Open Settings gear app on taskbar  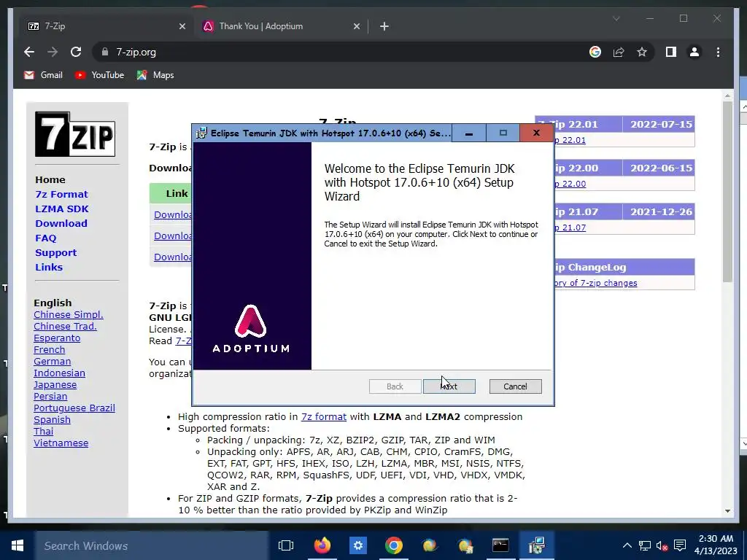(x=357, y=545)
